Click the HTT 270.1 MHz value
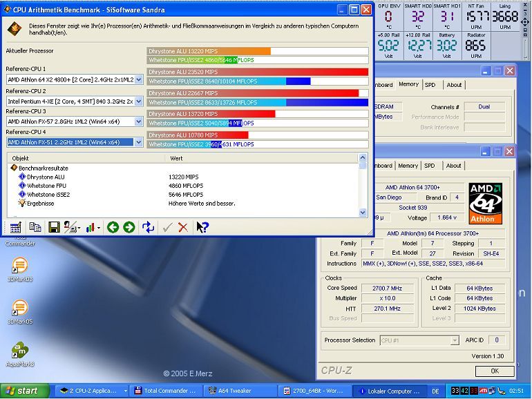 (x=387, y=309)
